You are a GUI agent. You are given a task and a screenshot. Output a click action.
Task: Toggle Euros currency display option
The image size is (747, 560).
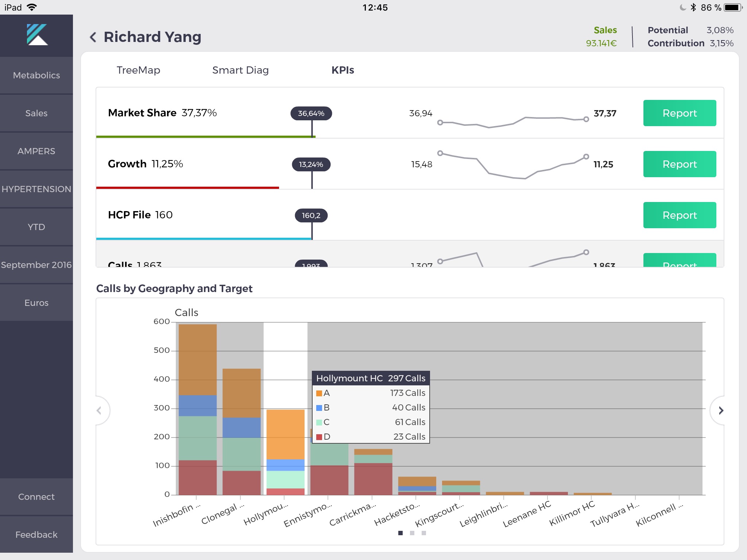[36, 302]
